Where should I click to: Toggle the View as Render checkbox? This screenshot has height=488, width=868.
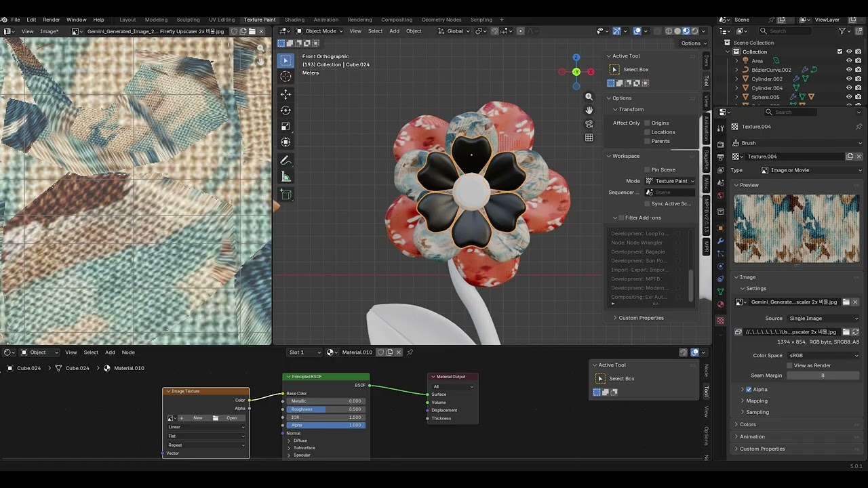789,365
